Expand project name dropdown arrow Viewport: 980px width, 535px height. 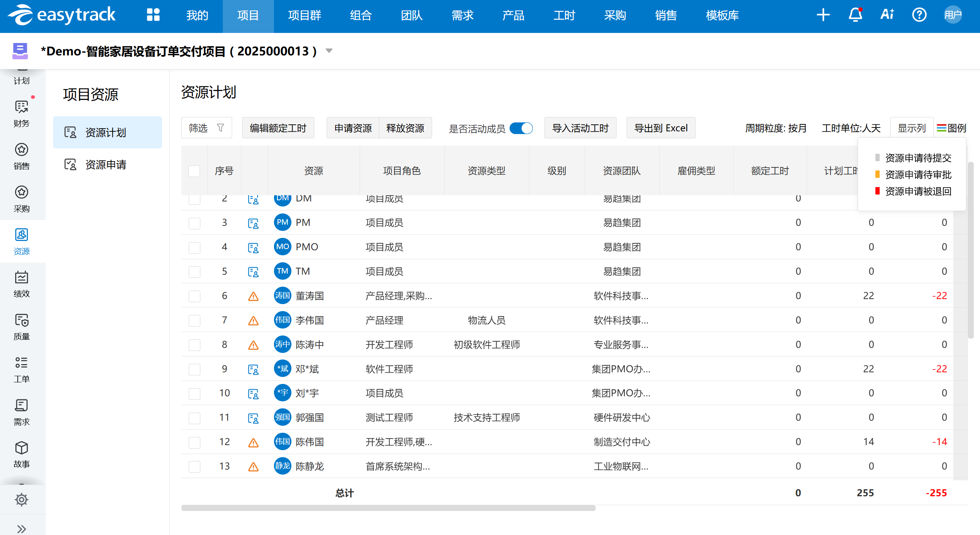pos(329,51)
